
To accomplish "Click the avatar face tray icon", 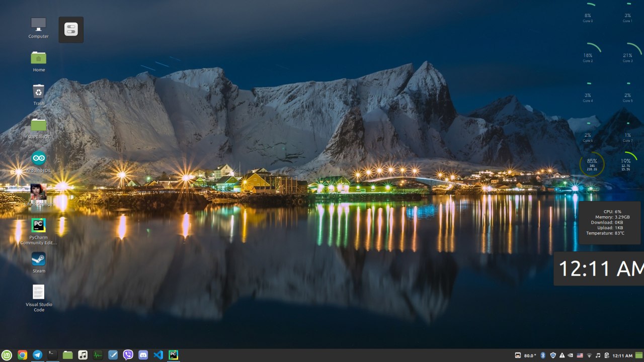I will pyautogui.click(x=518, y=355).
